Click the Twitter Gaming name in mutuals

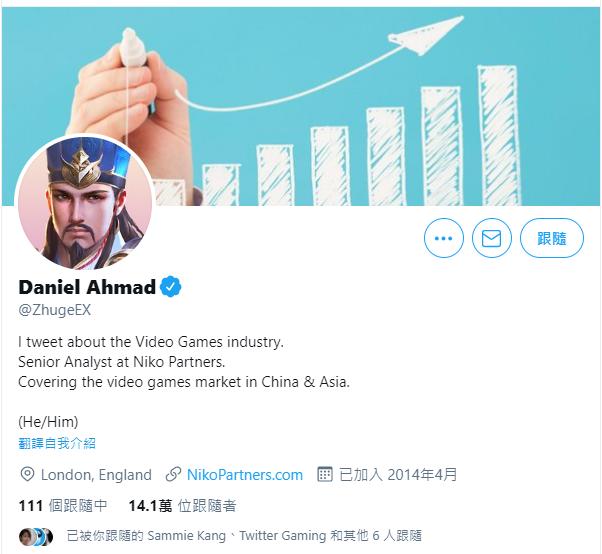coord(283,536)
